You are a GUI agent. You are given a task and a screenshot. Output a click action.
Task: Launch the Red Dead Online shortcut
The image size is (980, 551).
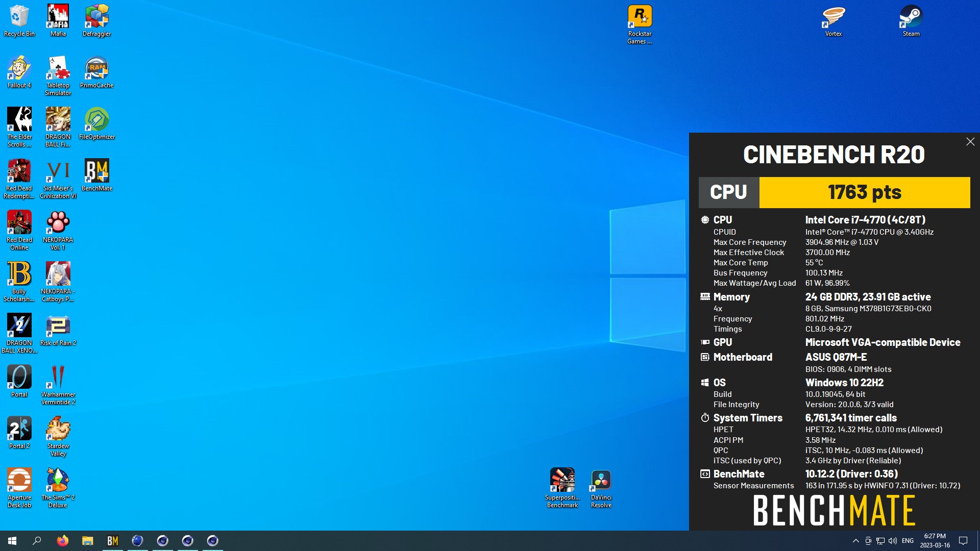click(x=19, y=231)
